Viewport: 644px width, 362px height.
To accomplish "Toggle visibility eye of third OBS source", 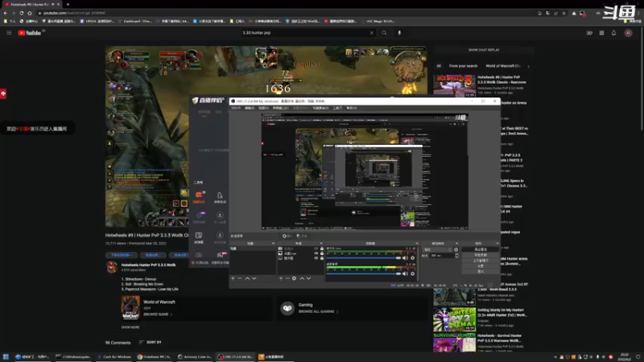I will pos(316,258).
